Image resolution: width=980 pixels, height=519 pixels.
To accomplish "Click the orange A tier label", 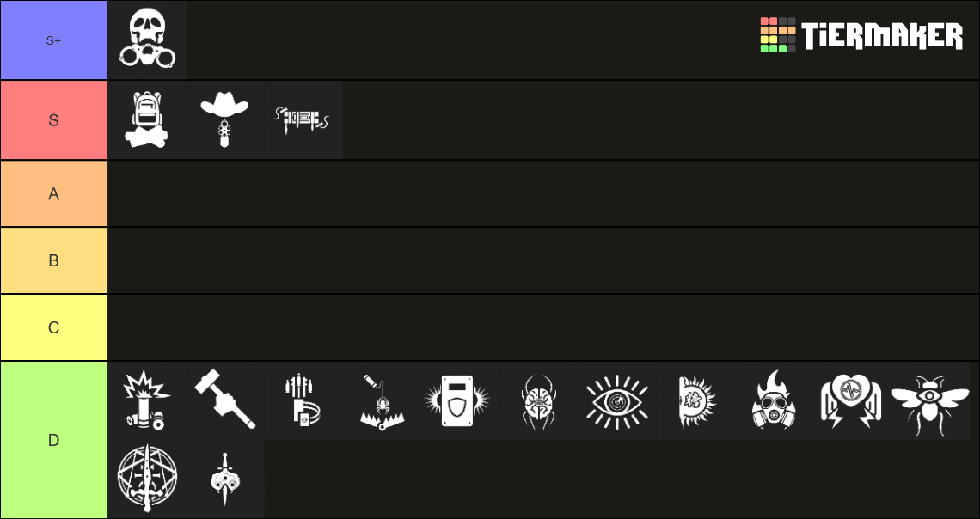I will [53, 193].
